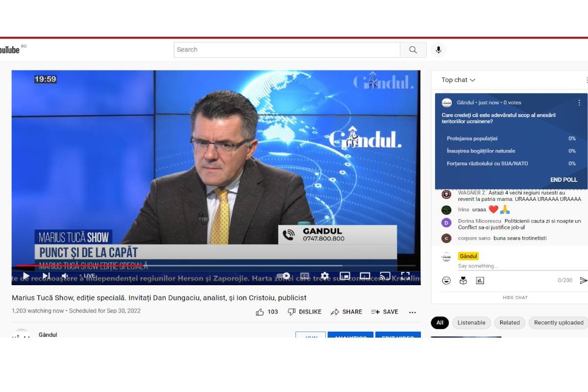Open player settings gear
The image size is (588, 392).
pos(324,276)
